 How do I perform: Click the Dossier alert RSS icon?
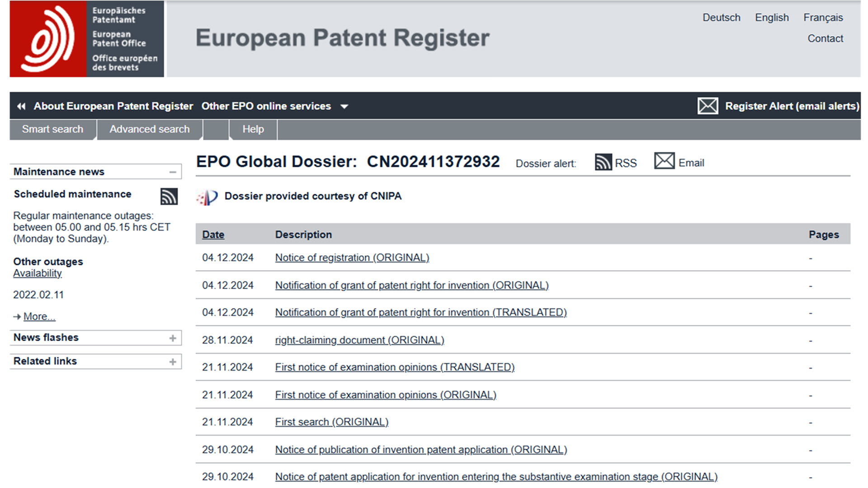click(603, 162)
